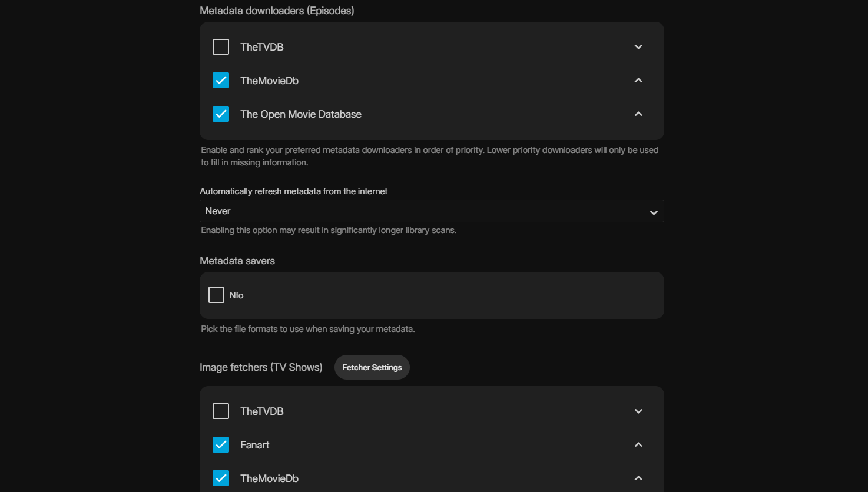Uncheck TheMovieDb in Episodes metadata downloaders
The image size is (868, 492).
[x=221, y=81]
